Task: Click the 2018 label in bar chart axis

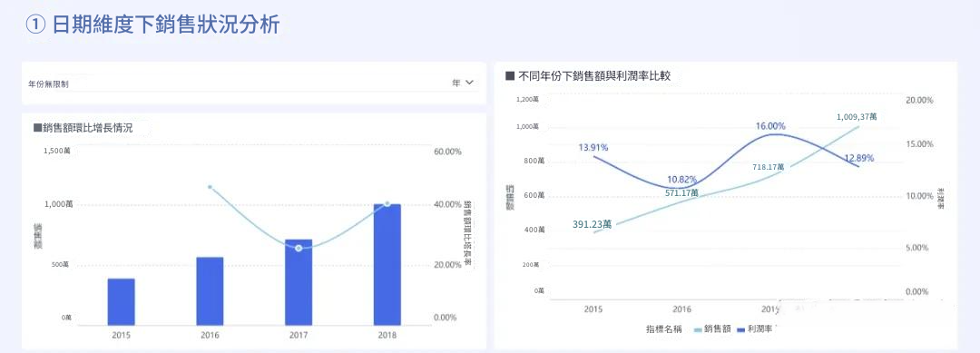Action: (387, 335)
